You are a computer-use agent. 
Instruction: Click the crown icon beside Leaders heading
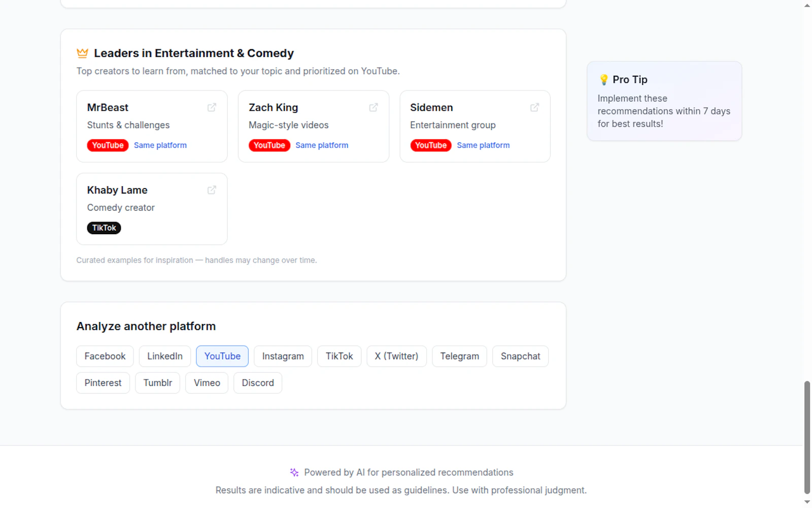pyautogui.click(x=82, y=53)
